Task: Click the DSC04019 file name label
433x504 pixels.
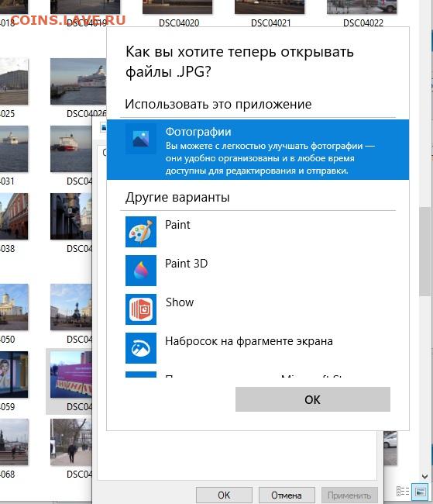Action: point(87,22)
